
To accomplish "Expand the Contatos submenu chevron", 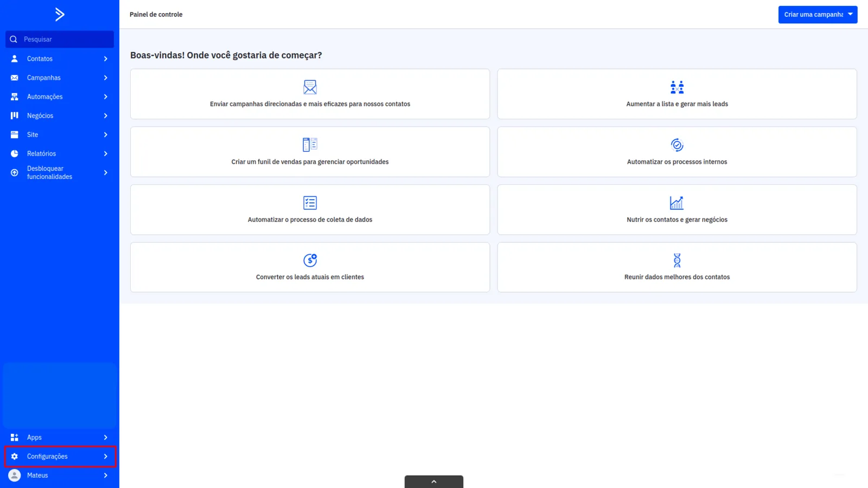I will click(x=106, y=59).
